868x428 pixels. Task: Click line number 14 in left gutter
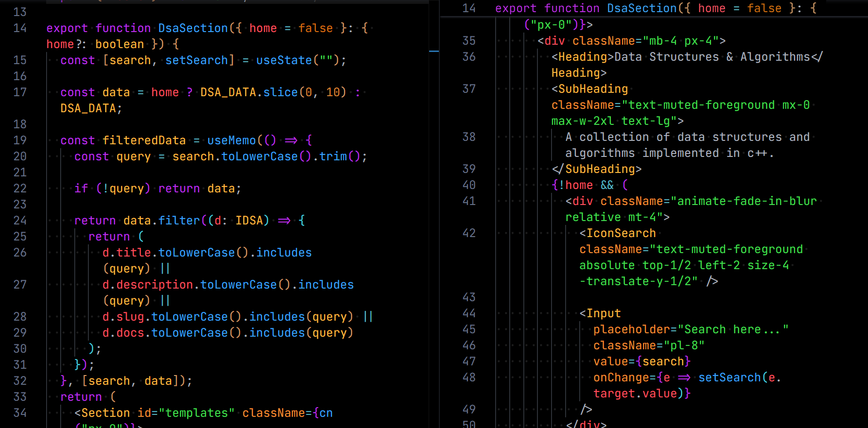[20, 28]
